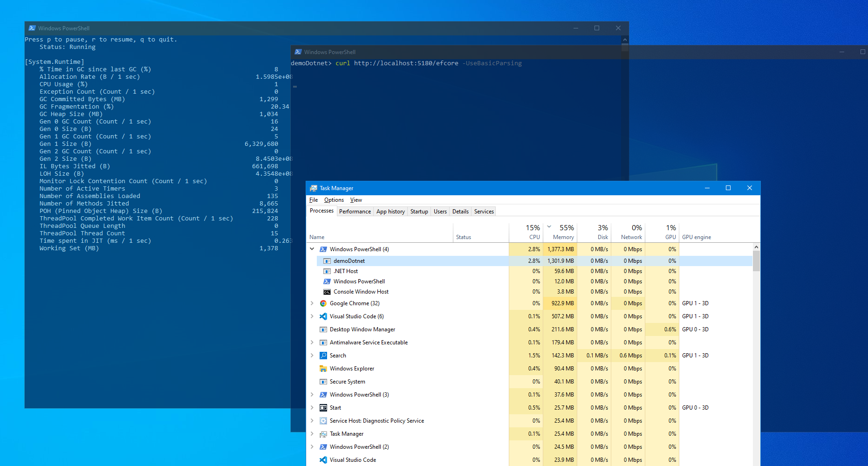Sort processes by the Network column
This screenshot has height=466, width=868.
pyautogui.click(x=628, y=232)
